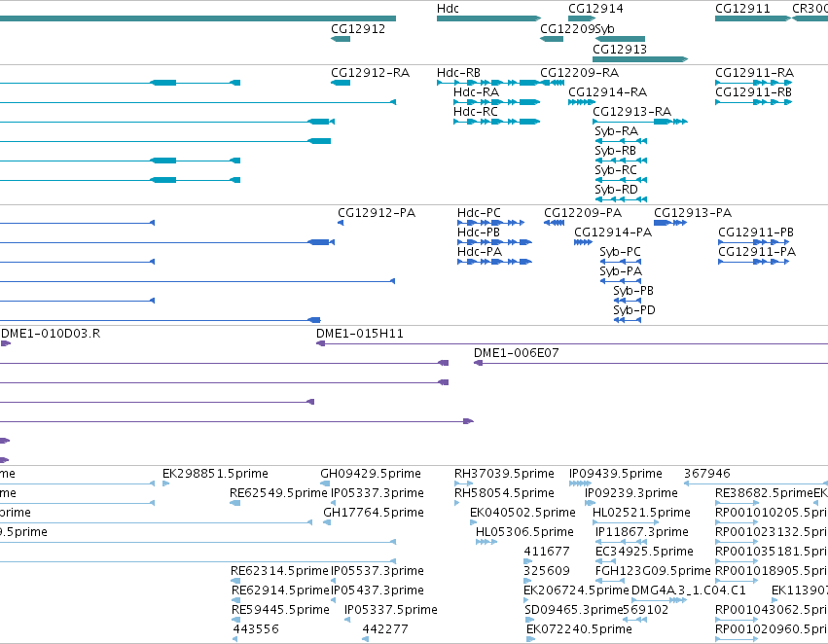Select the CG12209-PA protein label
This screenshot has height=644, width=828.
583,213
